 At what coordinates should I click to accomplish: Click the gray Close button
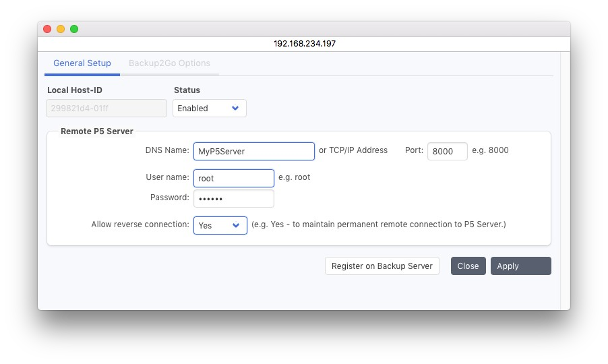(x=468, y=266)
